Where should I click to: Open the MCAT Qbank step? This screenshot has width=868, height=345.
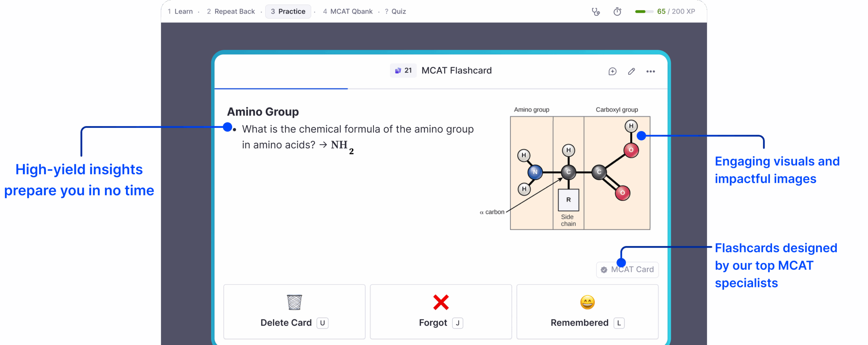click(x=348, y=12)
